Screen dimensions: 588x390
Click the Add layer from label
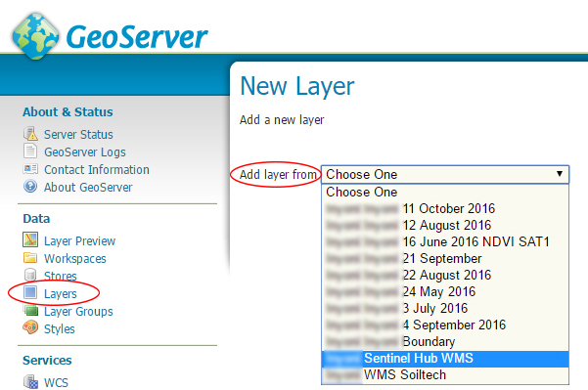(x=278, y=175)
